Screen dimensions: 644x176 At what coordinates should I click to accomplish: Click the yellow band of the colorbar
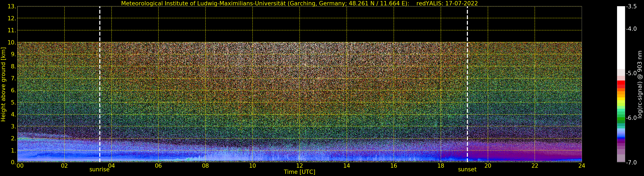(621, 99)
